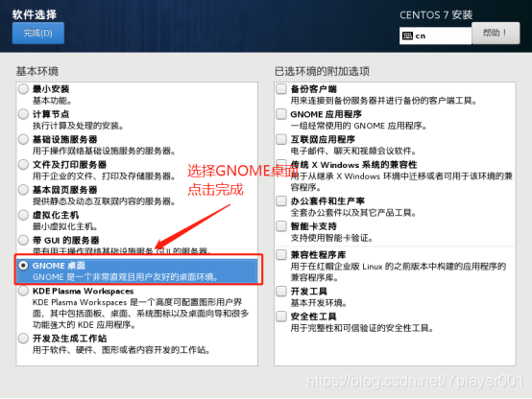The width and height of the screenshot is (532, 399).
Task: Click the description 全套办公套件以及其它产品工具。
Action: click(353, 213)
